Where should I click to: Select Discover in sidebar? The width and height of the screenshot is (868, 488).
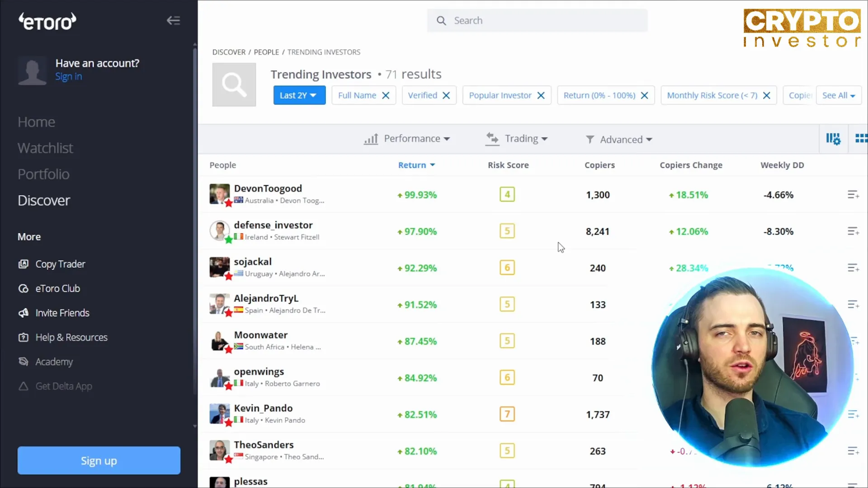coord(44,201)
